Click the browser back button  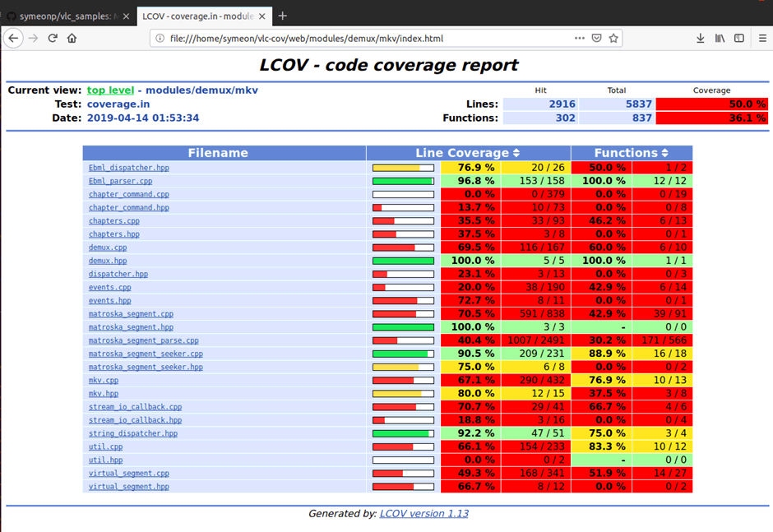(13, 38)
